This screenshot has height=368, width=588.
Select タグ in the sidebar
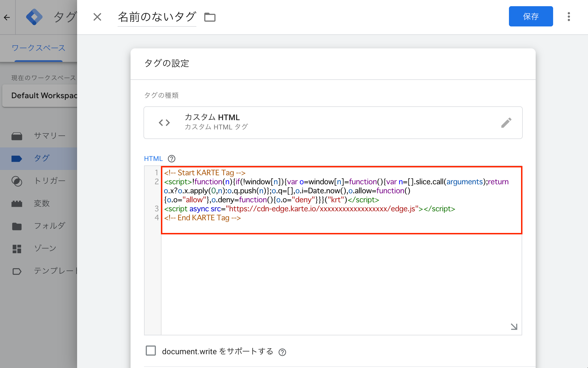39,158
